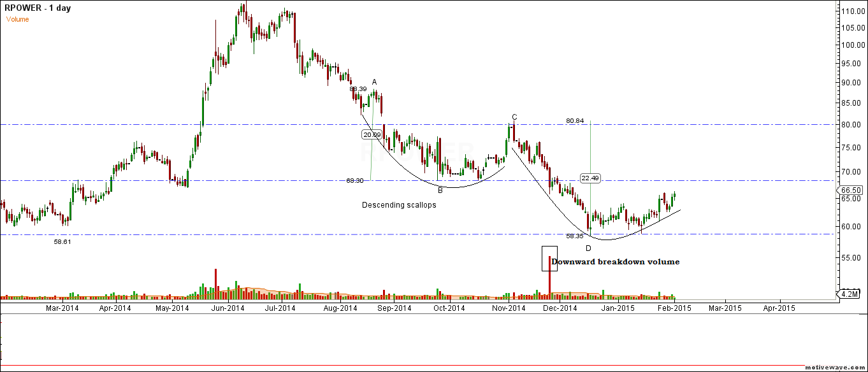868x372 pixels.
Task: Select the Downward breakdown volume annotation
Action: point(616,262)
